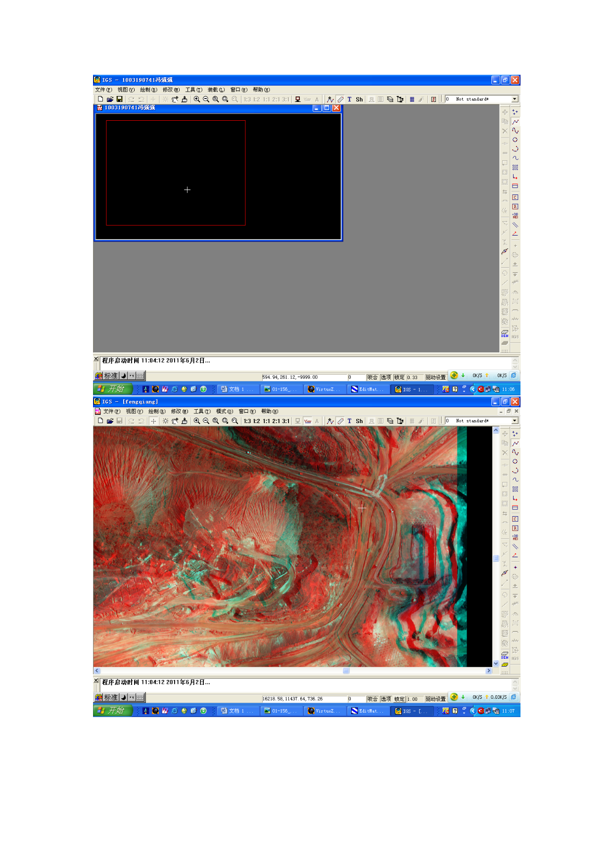This screenshot has height=868, width=614.
Task: Click the DEM icon in lower right palette
Action: pyautogui.click(x=505, y=655)
